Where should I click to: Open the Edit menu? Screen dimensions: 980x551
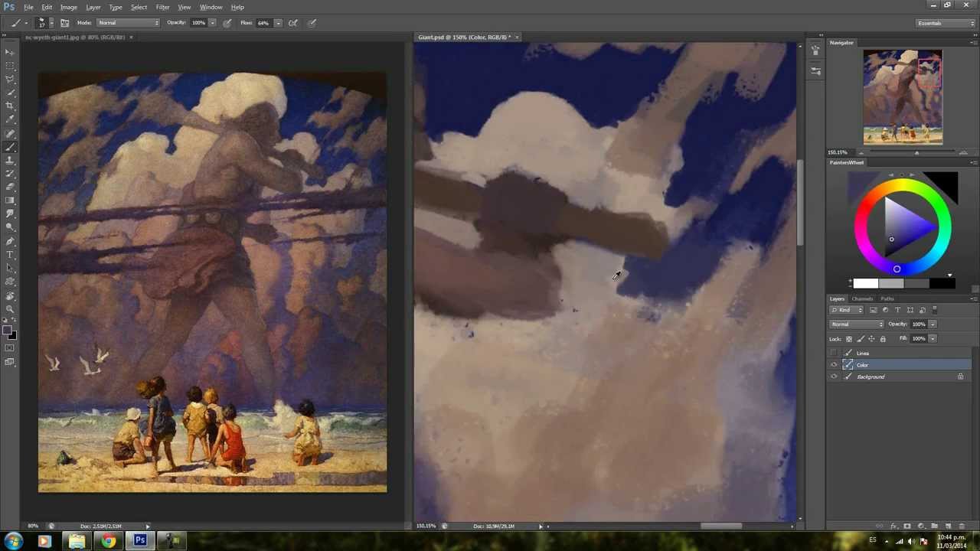(x=47, y=7)
